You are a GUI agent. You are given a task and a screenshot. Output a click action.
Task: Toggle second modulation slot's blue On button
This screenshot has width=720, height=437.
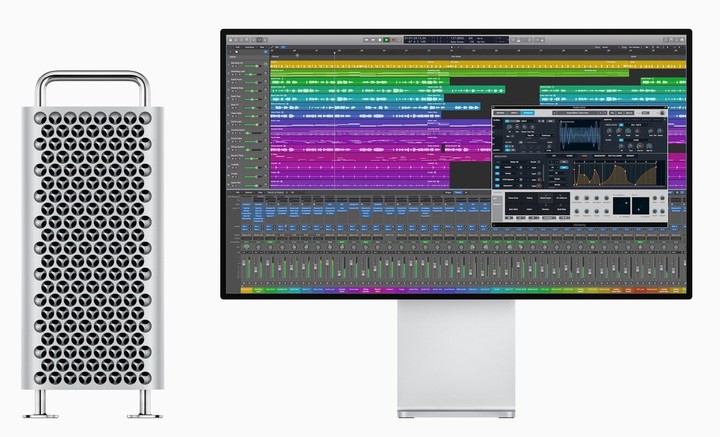point(497,174)
